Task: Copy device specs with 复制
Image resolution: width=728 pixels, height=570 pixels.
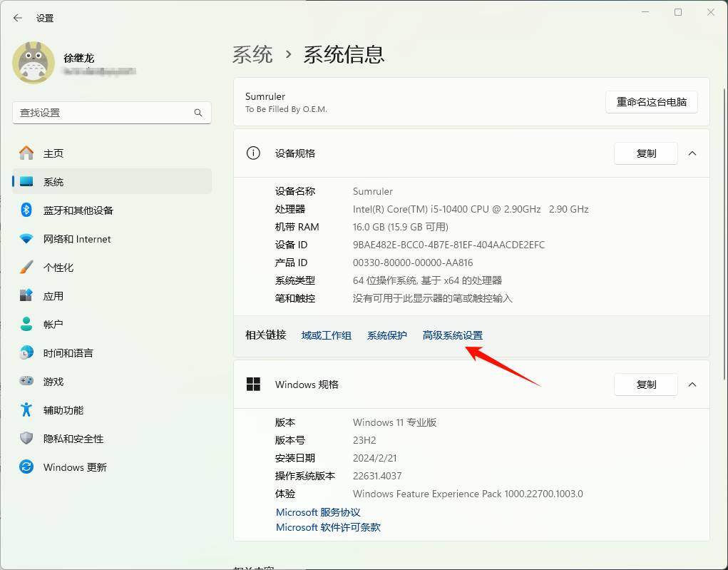Action: pos(646,153)
